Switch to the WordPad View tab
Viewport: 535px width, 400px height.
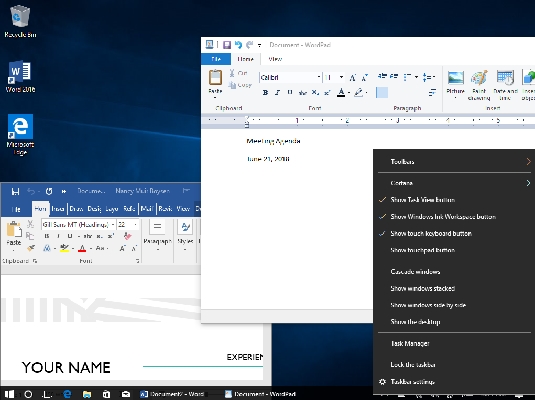pyautogui.click(x=275, y=59)
